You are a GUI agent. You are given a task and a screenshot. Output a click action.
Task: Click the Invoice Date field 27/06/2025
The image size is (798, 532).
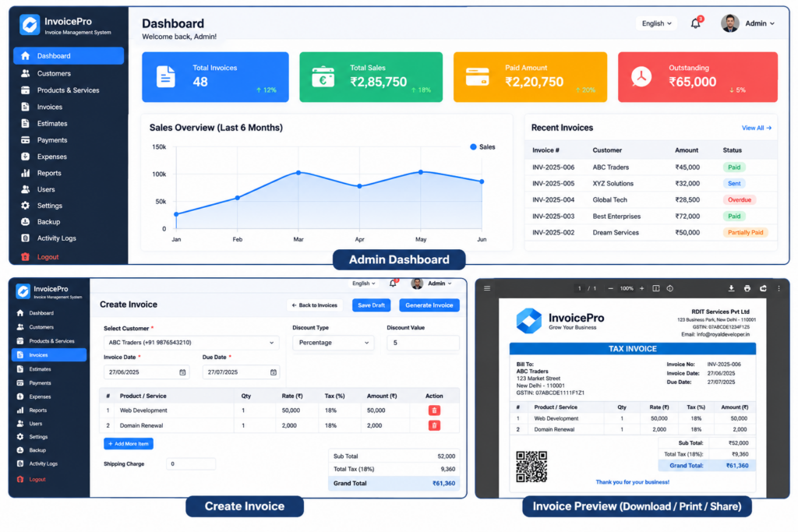coord(147,372)
